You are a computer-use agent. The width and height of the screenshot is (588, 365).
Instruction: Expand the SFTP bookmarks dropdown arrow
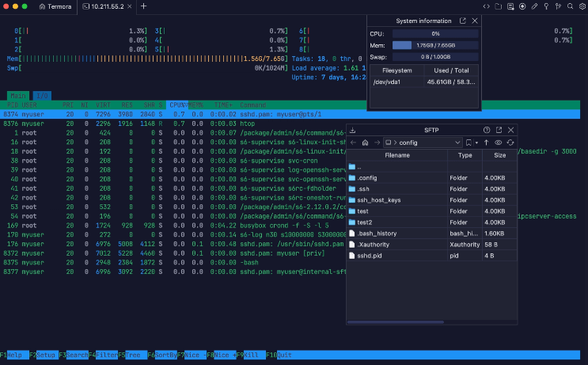476,143
